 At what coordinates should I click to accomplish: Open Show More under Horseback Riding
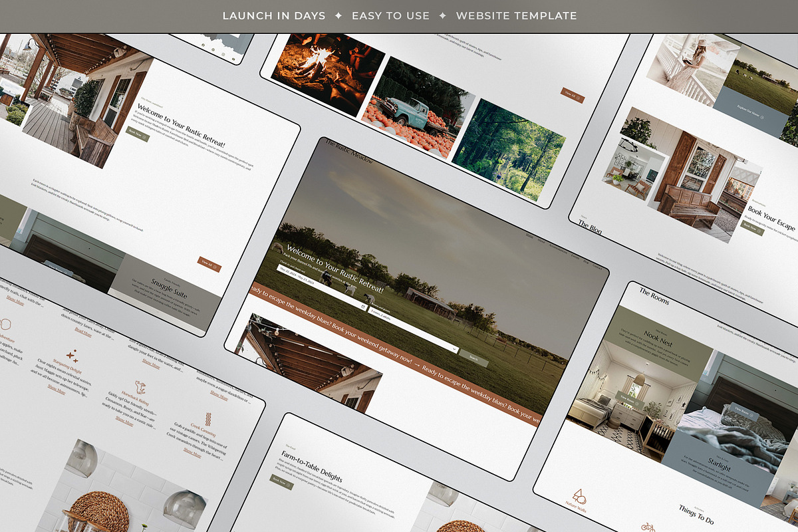125,421
